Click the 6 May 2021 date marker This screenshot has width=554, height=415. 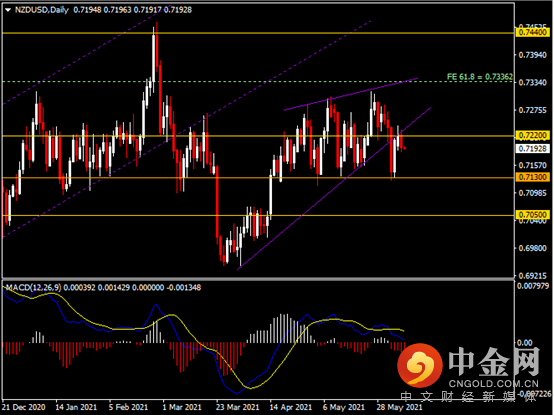(x=344, y=407)
